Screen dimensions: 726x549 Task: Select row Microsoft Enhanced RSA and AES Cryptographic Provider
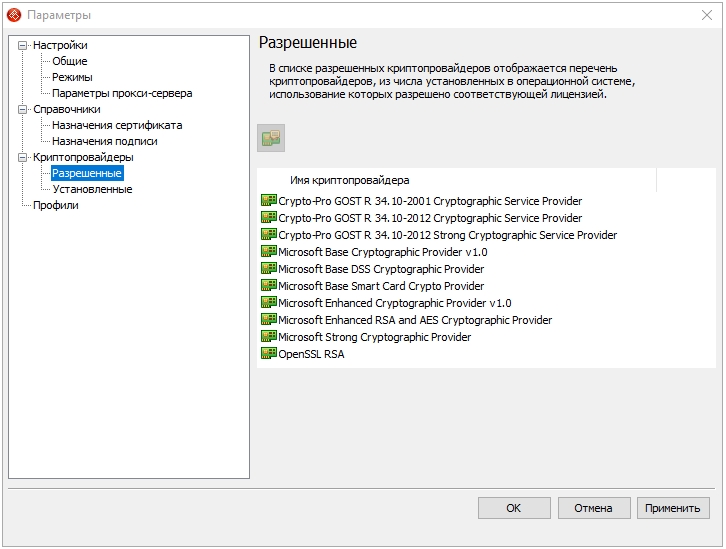pos(407,320)
